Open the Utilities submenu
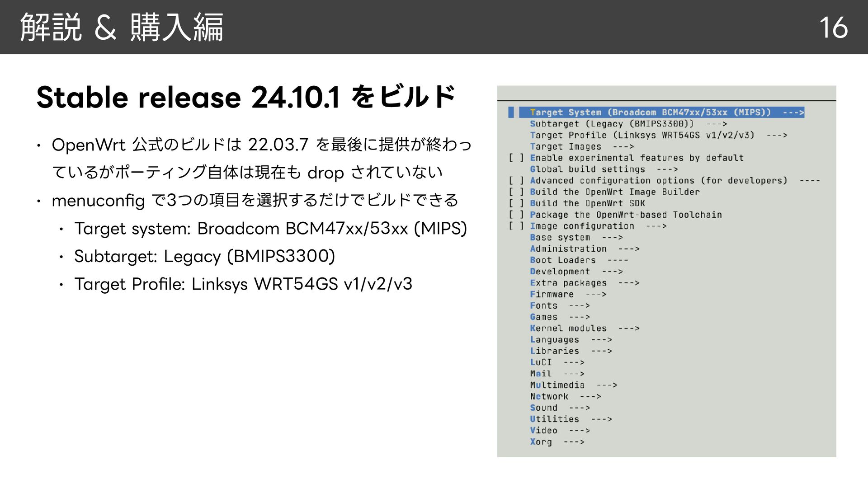The image size is (868, 488). [x=571, y=419]
